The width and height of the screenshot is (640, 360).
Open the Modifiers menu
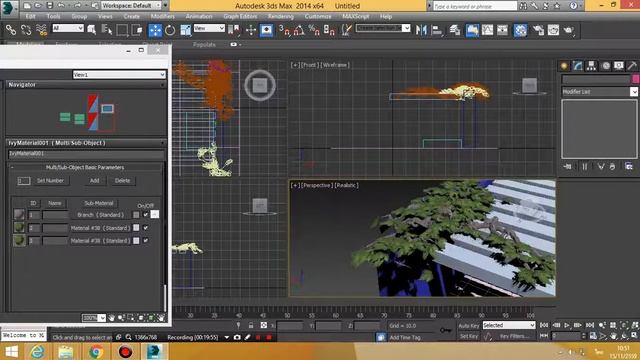click(162, 16)
